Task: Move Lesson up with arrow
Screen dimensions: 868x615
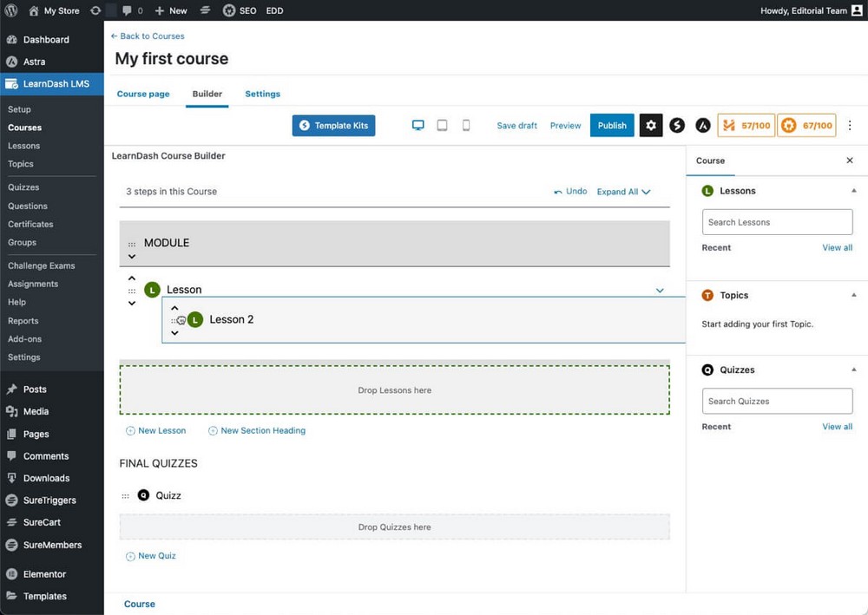Action: click(x=132, y=278)
